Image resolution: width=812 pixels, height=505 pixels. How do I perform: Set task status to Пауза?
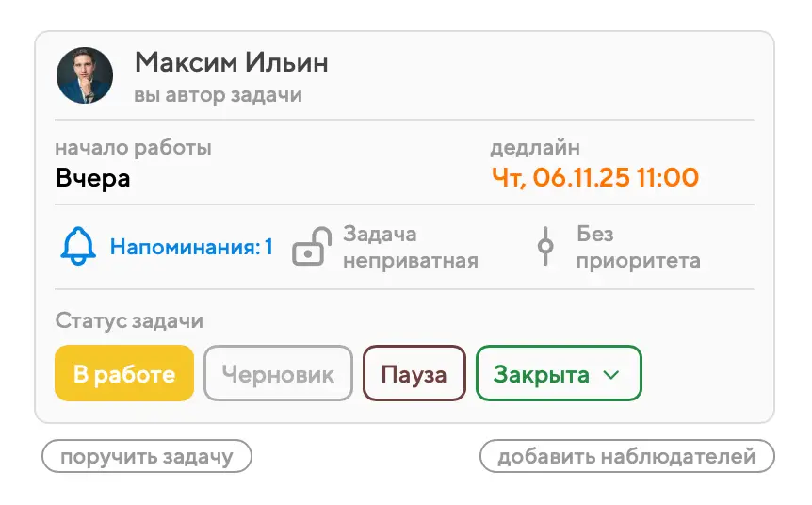tap(414, 374)
